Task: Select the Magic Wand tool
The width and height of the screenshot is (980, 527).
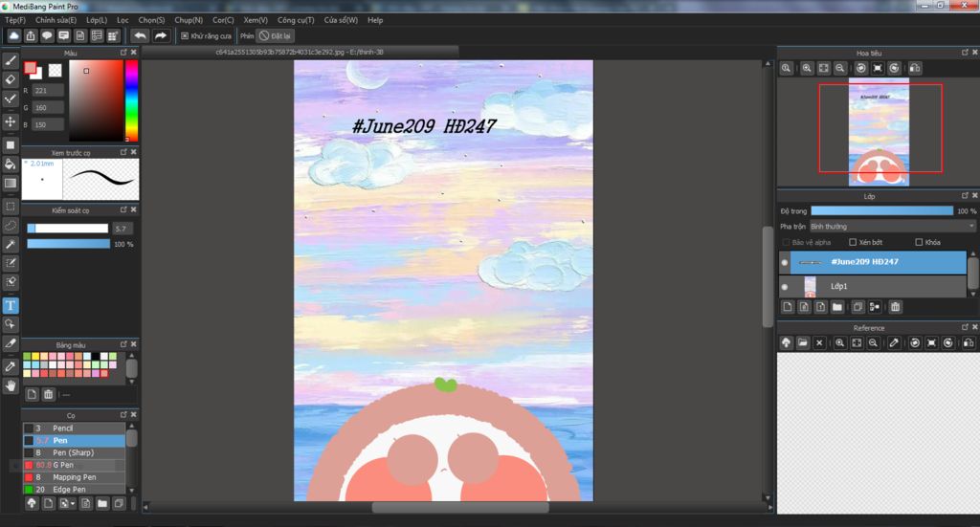Action: click(x=11, y=244)
